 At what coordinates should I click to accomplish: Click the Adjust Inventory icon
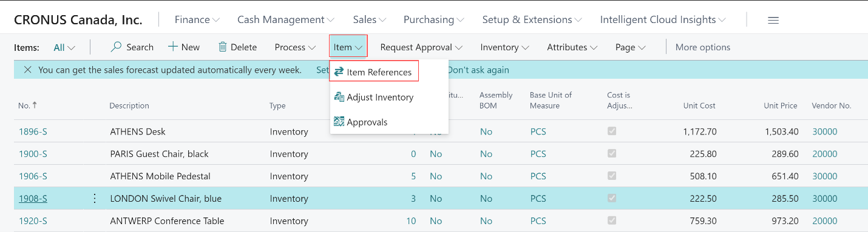pyautogui.click(x=339, y=97)
